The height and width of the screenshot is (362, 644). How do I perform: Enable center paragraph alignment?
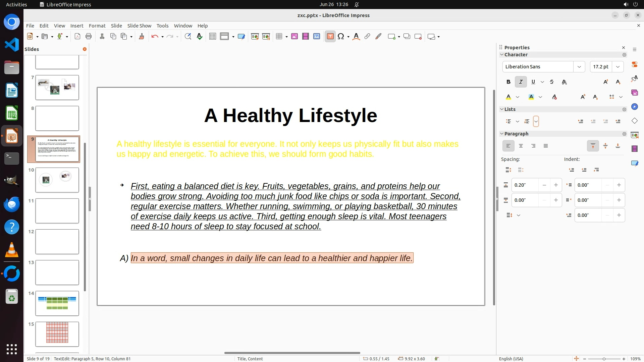click(521, 146)
